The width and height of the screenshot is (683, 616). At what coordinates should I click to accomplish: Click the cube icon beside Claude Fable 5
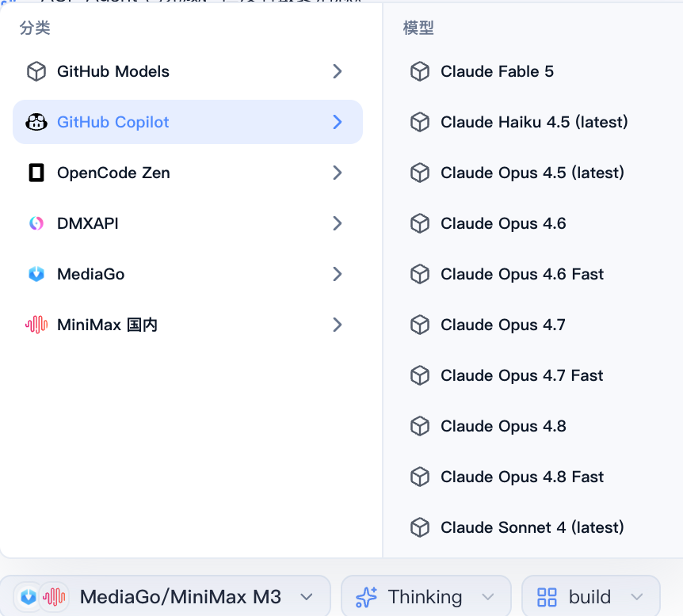click(x=420, y=71)
